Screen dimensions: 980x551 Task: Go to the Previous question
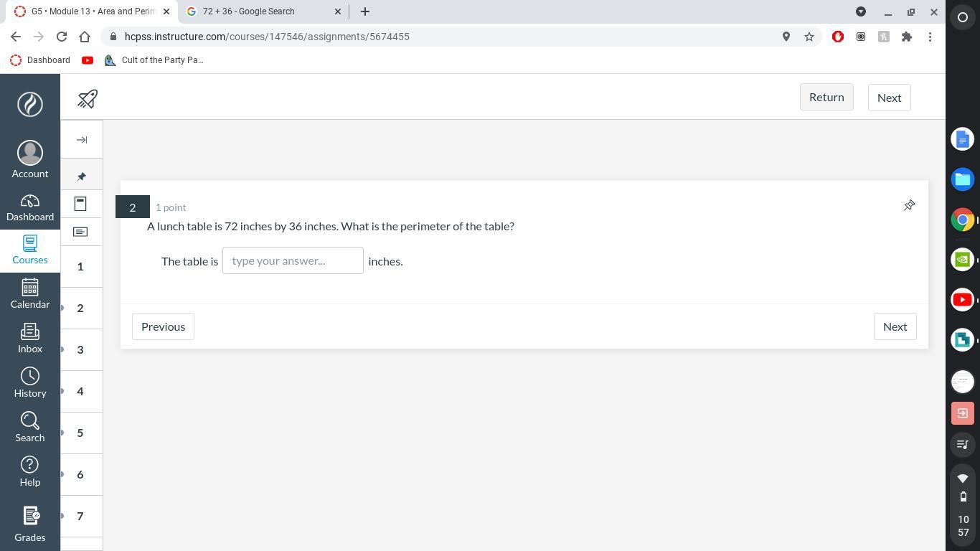tap(163, 326)
